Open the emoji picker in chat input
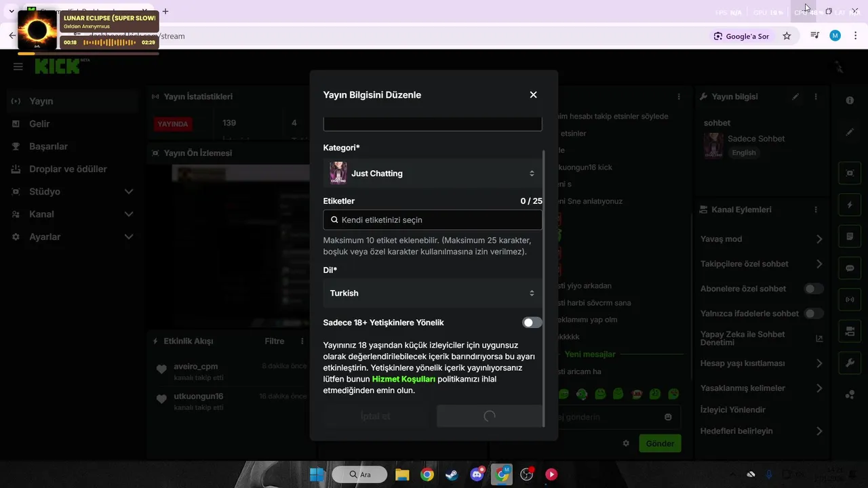 668,418
